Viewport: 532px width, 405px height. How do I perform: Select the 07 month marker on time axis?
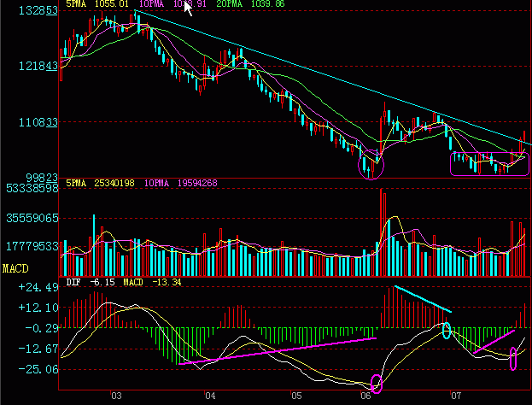[456, 396]
